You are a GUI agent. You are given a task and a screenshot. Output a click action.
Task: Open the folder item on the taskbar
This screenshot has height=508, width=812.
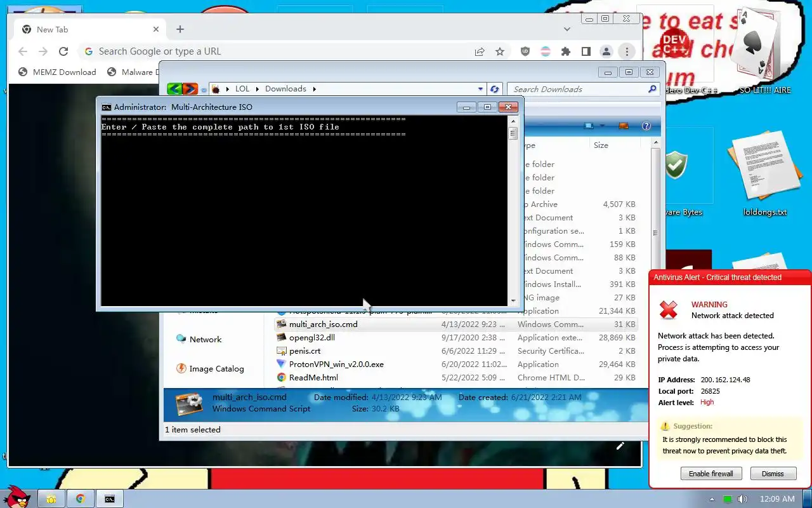pyautogui.click(x=51, y=499)
